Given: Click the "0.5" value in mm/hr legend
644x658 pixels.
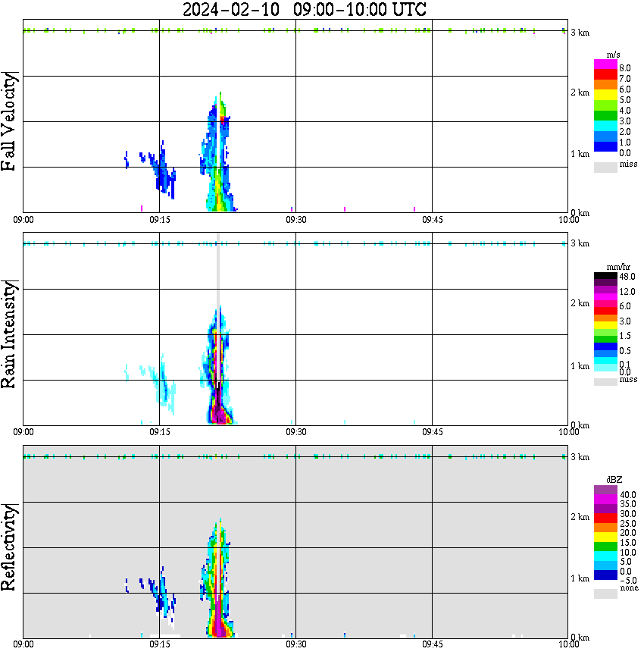Looking at the screenshot, I should coord(625,350).
